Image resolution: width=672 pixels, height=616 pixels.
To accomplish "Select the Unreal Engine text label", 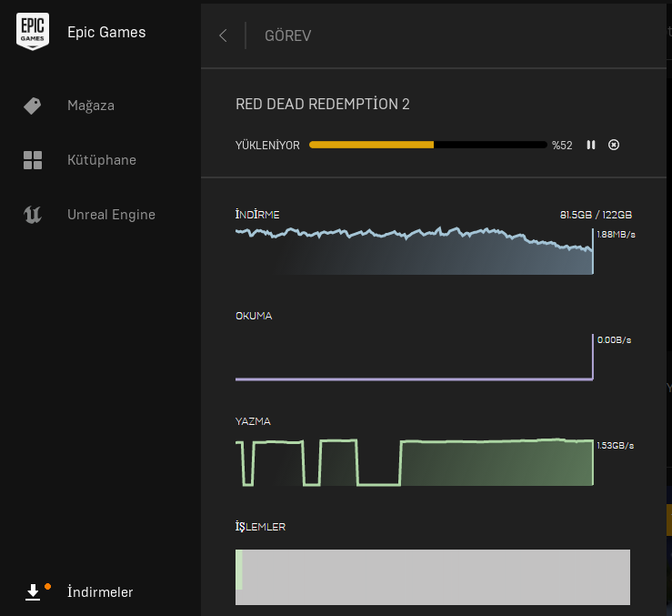I will [x=111, y=215].
